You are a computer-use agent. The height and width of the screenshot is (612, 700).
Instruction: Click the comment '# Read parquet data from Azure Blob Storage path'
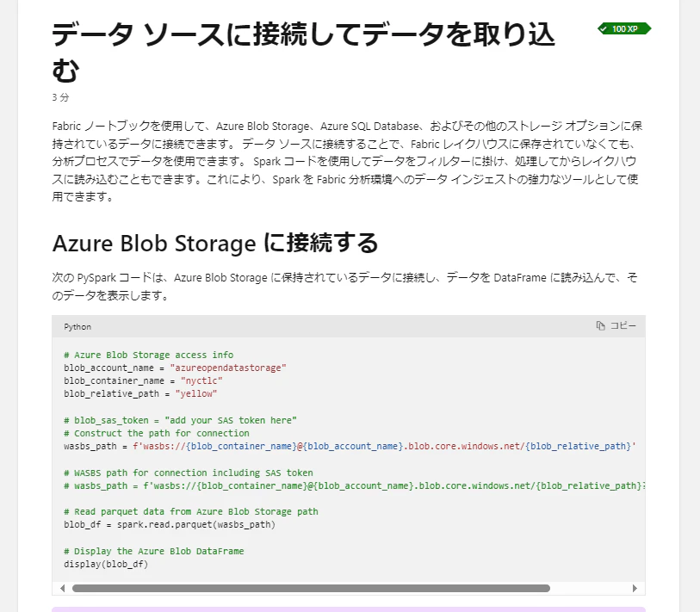coord(191,511)
